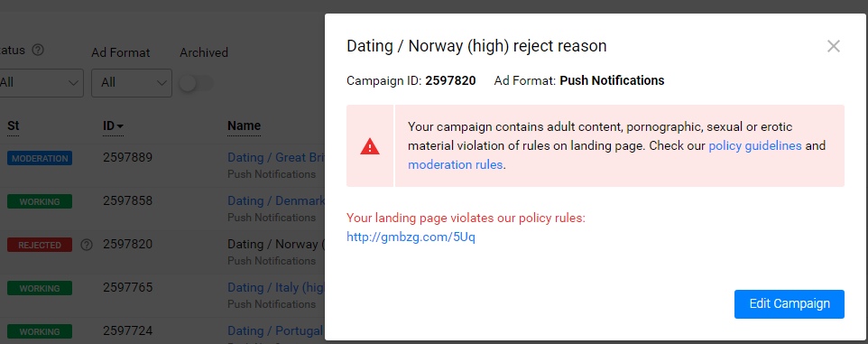Open the policy guidelines link

[755, 145]
